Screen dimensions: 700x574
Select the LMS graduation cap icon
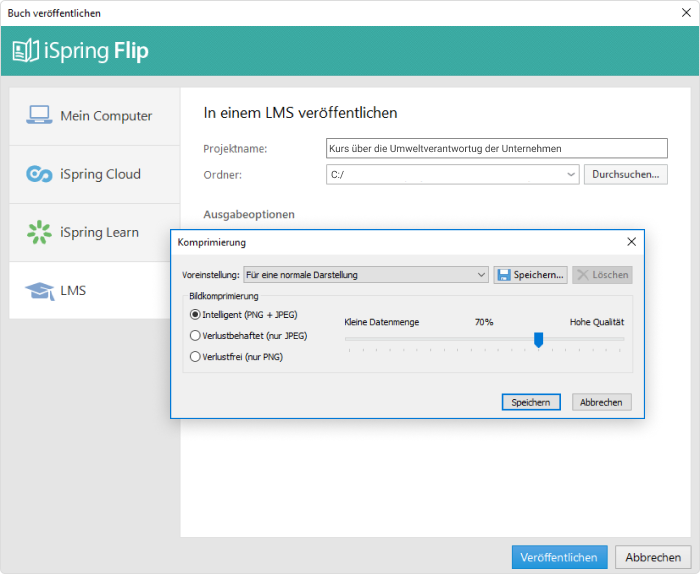coord(39,291)
